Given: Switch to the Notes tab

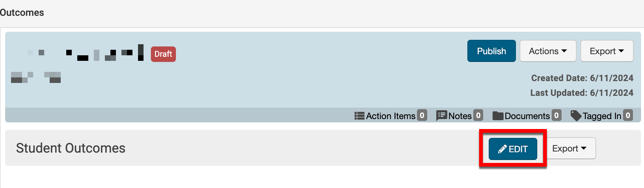Looking at the screenshot, I should pos(460,116).
